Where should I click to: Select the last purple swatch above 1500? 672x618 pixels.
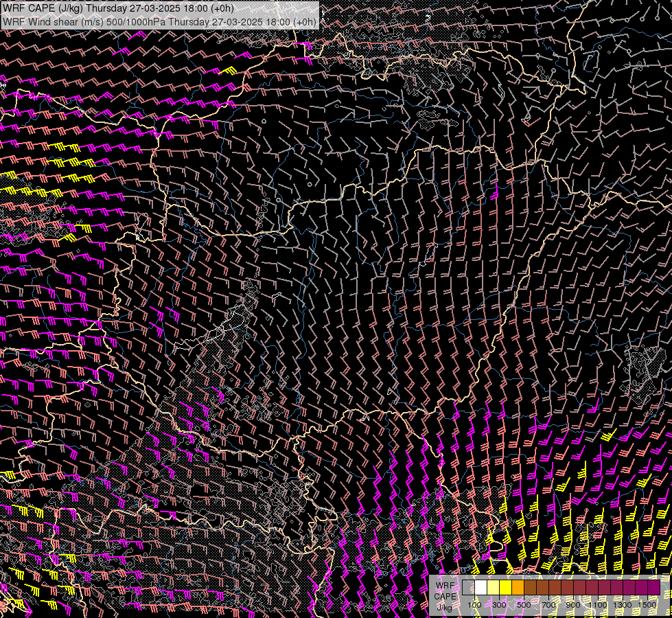pos(654,588)
